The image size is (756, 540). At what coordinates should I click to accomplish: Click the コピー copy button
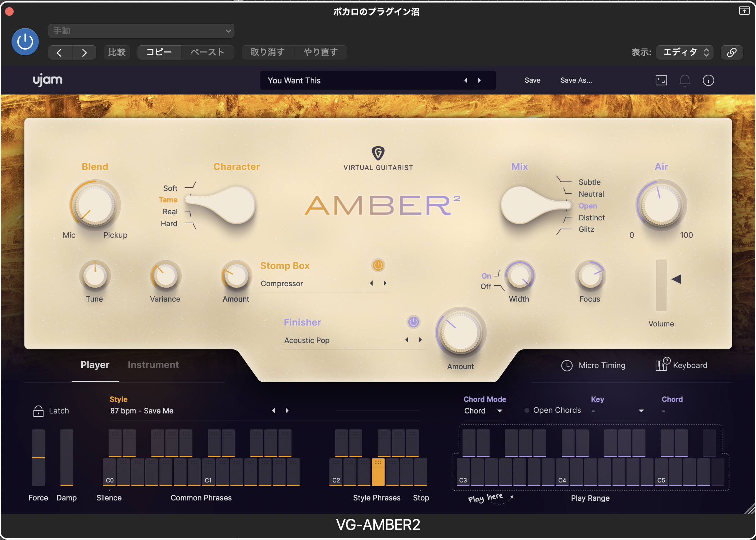[159, 52]
